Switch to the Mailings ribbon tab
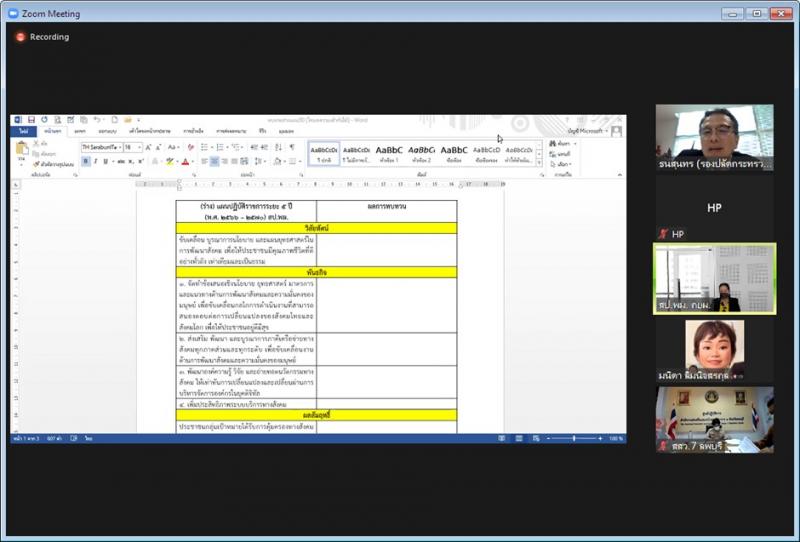The image size is (800, 542). click(231, 131)
